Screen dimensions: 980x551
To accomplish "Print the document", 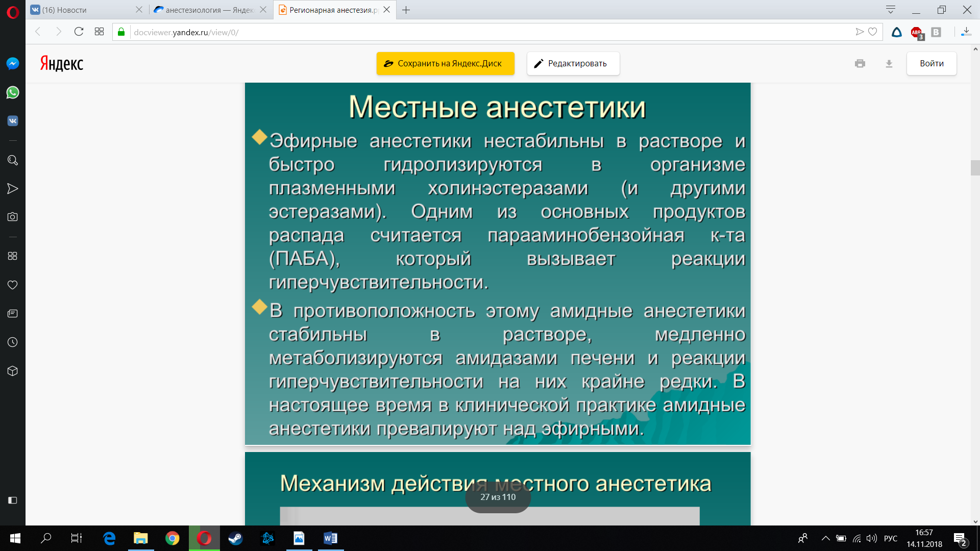I will tap(860, 63).
